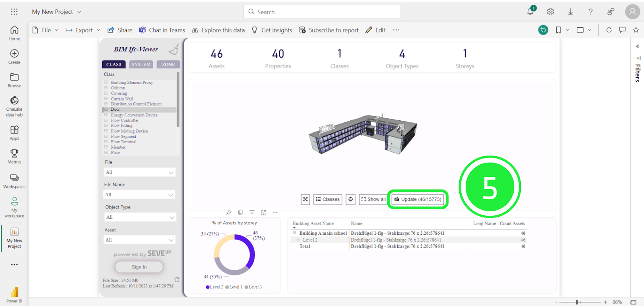Image resolution: width=644 pixels, height=306 pixels.
Task: Click in the Search box
Action: pyautogui.click(x=322, y=12)
